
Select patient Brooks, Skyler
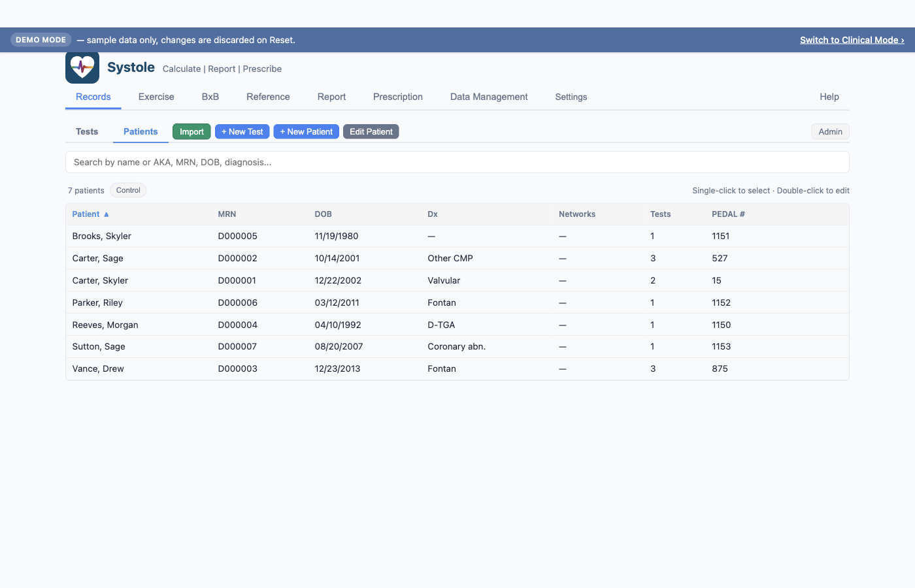[457, 236]
